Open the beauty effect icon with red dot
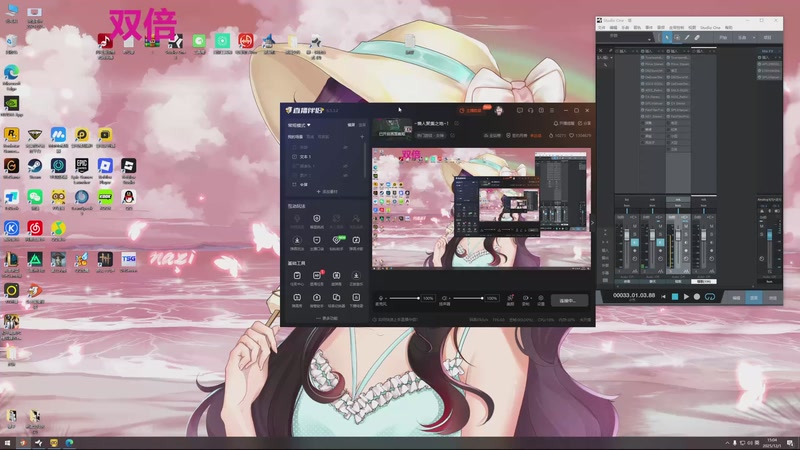This screenshot has height=450, width=800. tap(510, 298)
